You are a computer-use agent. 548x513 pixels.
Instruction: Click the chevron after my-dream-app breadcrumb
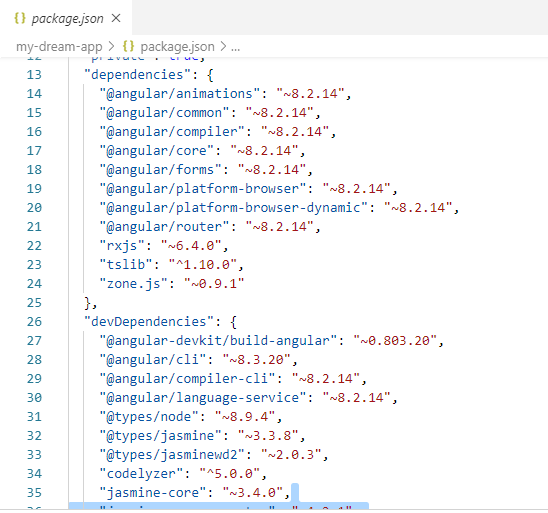(x=111, y=46)
